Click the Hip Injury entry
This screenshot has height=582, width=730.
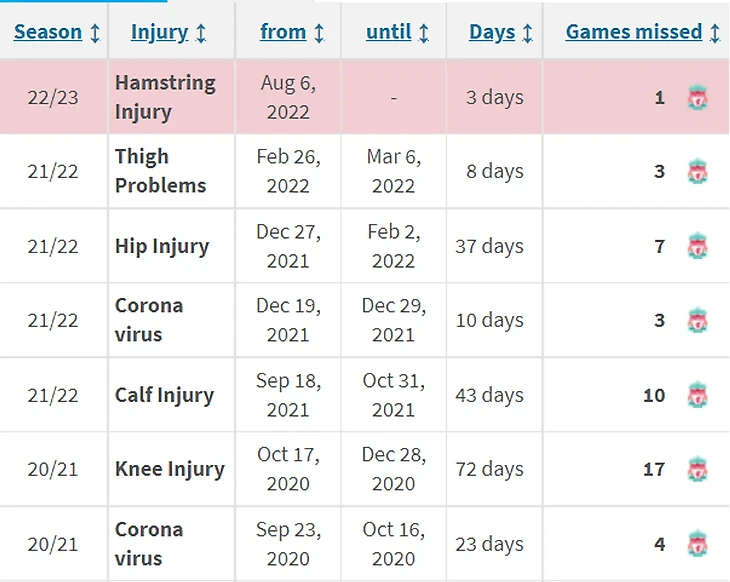click(x=162, y=246)
